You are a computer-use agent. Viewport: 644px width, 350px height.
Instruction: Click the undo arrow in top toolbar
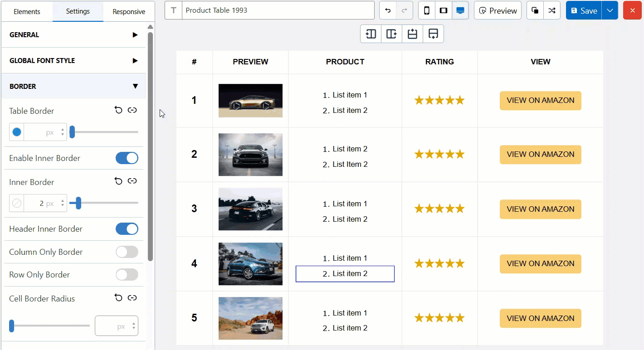[x=388, y=10]
